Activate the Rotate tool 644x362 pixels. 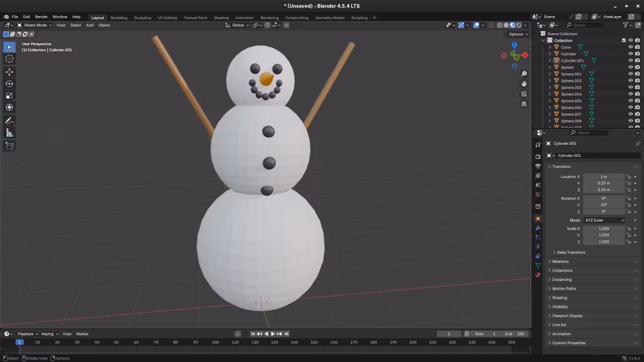pyautogui.click(x=9, y=83)
